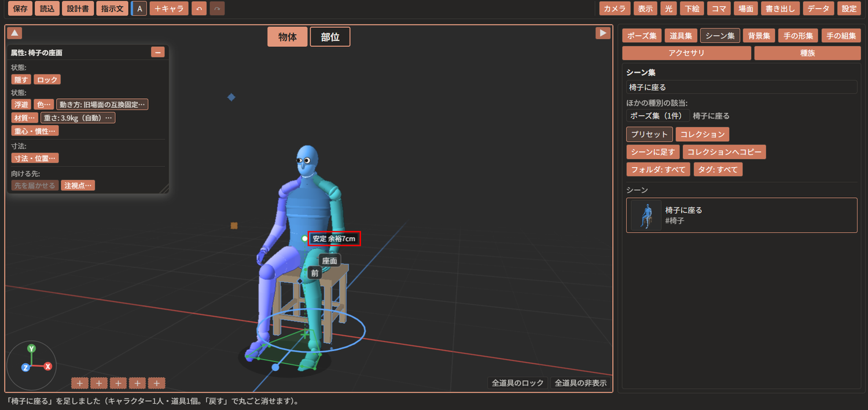Click the scene search field 椅子に座る
The image size is (868, 410).
point(741,87)
